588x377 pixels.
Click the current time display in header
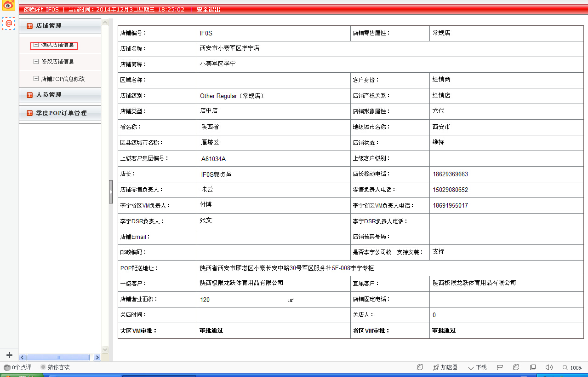tap(126, 10)
